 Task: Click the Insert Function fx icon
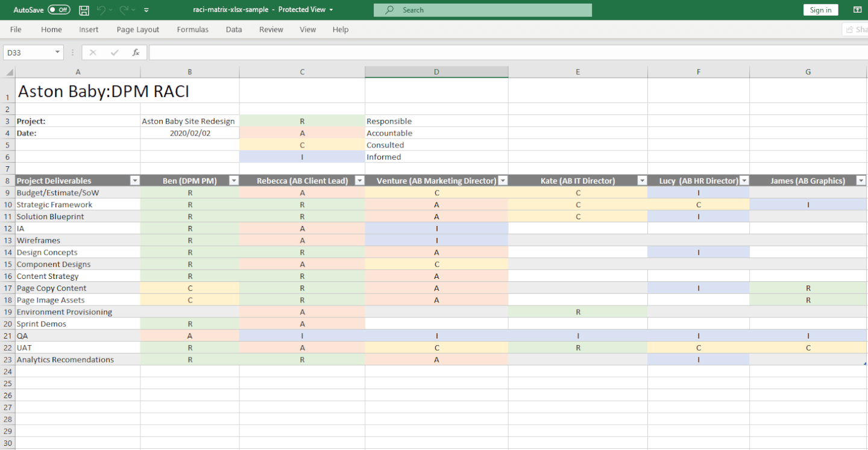pyautogui.click(x=136, y=52)
